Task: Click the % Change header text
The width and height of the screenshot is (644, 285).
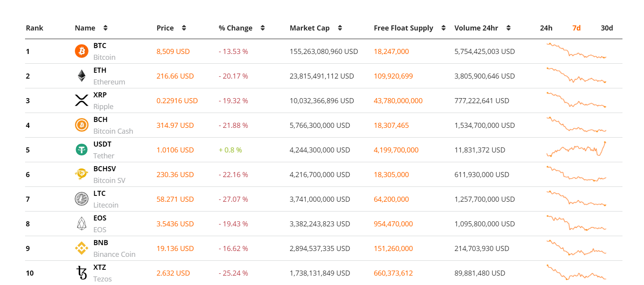Action: 235,28
